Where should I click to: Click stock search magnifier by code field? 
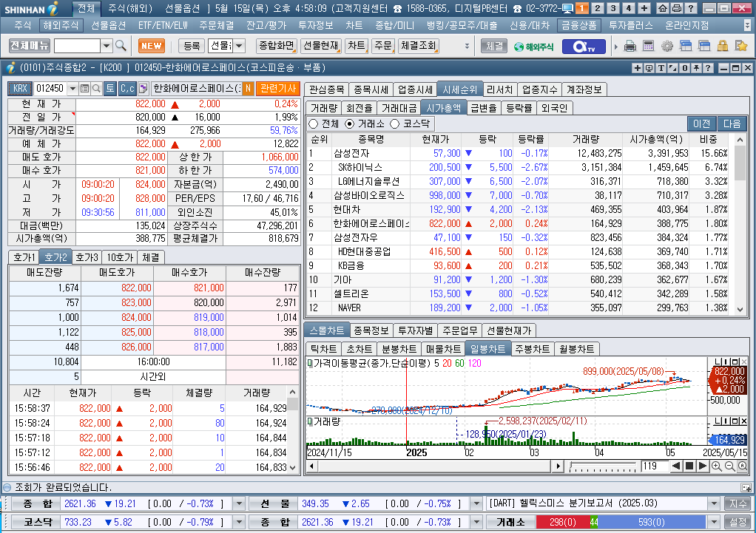click(x=96, y=88)
